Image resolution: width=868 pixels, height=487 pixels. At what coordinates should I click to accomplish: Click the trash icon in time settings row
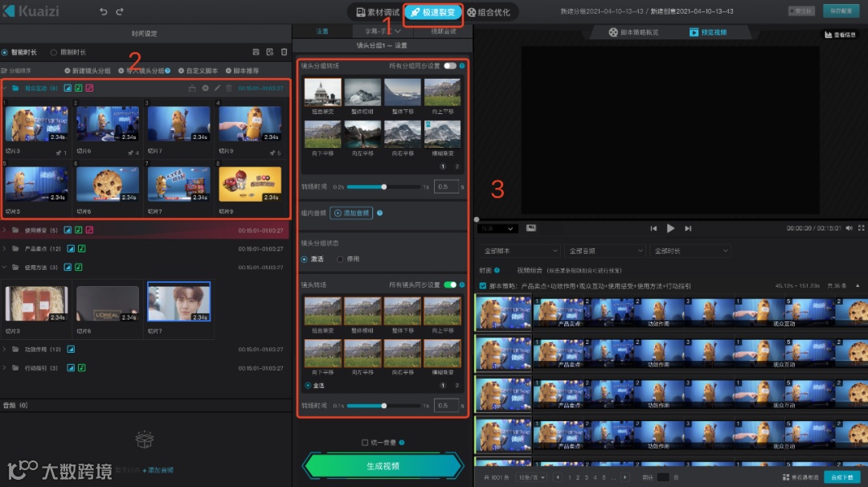[284, 52]
